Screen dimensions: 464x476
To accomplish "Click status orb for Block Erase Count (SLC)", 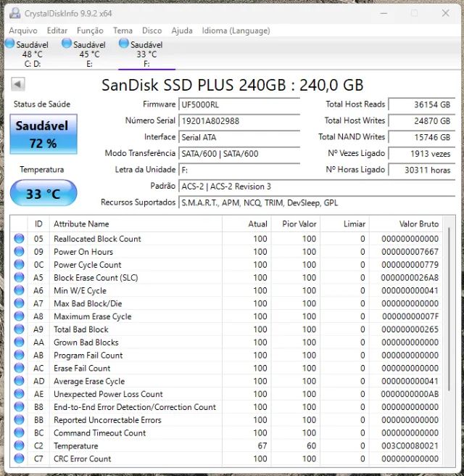I will pos(19,277).
